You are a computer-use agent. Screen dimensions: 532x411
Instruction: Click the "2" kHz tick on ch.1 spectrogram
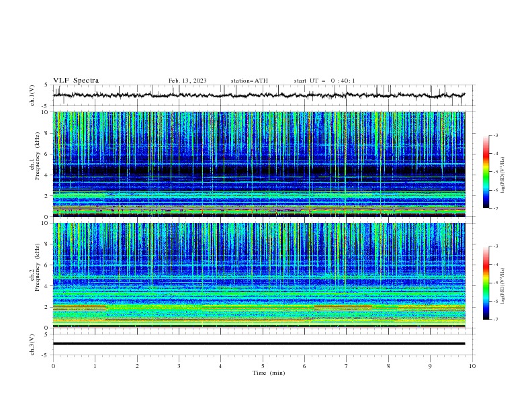pos(47,195)
